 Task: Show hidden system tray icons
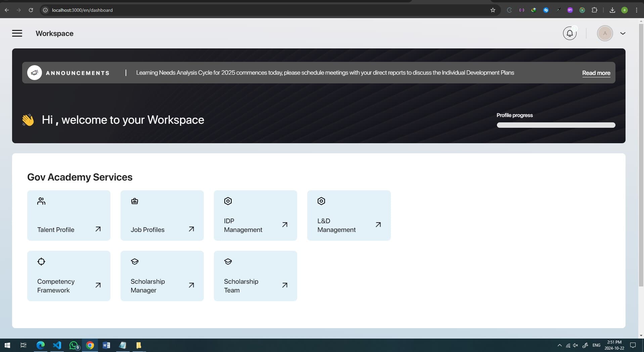[x=559, y=345]
